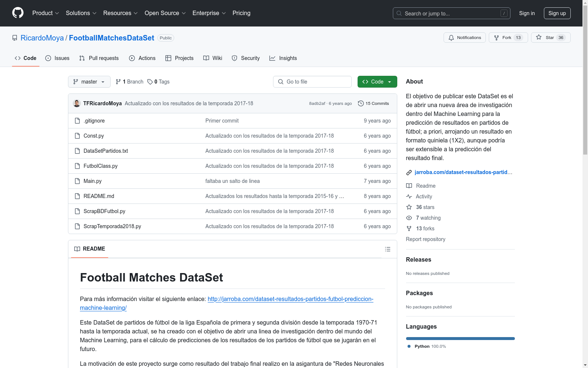Click the magnifier icon in Go to file
588x368 pixels.
(281, 82)
